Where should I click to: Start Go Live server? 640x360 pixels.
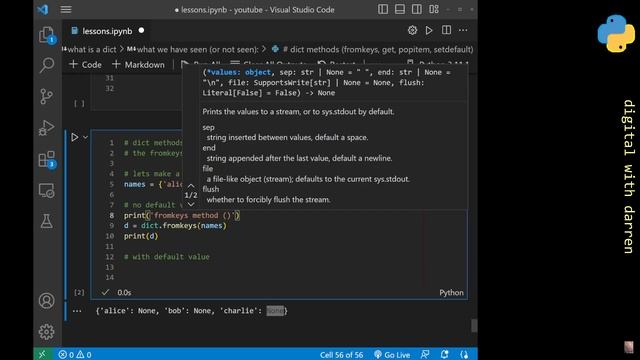392,355
